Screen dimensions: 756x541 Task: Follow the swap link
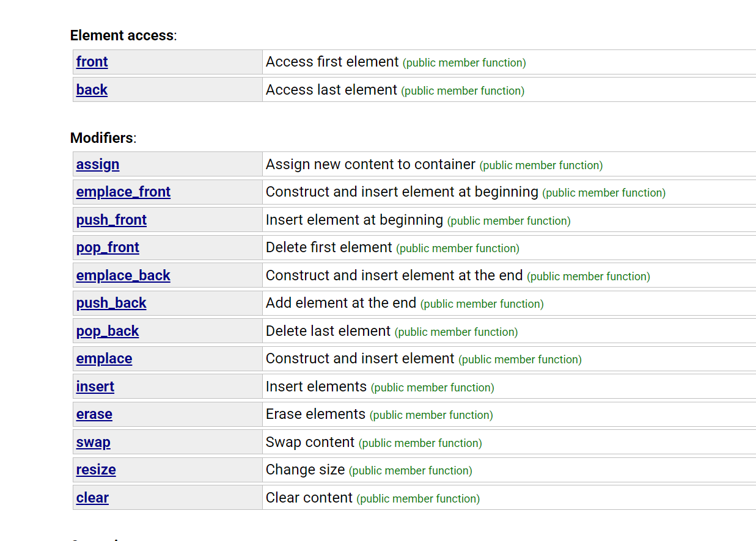[94, 443]
